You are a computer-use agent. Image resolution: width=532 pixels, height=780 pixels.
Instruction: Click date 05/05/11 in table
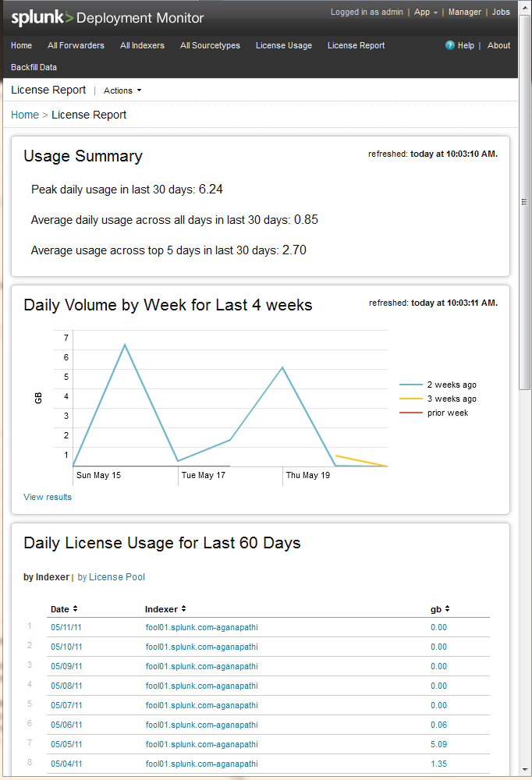coord(66,744)
